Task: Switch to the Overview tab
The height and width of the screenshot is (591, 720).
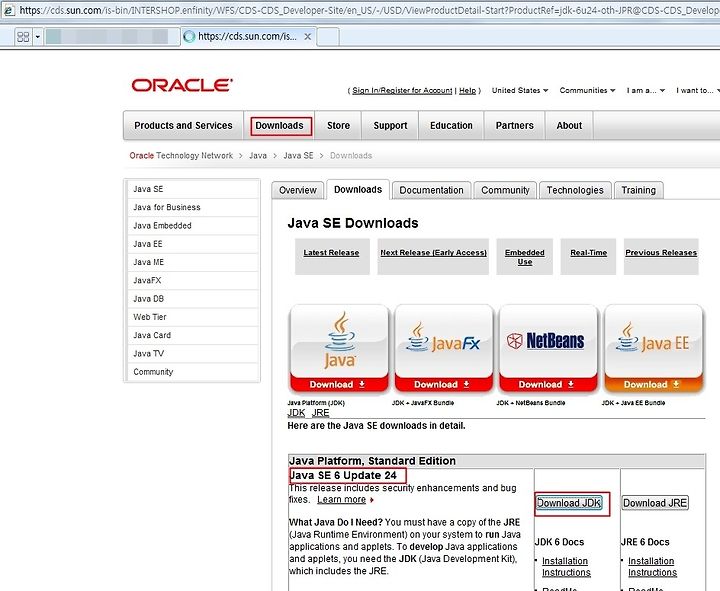Action: pyautogui.click(x=298, y=190)
